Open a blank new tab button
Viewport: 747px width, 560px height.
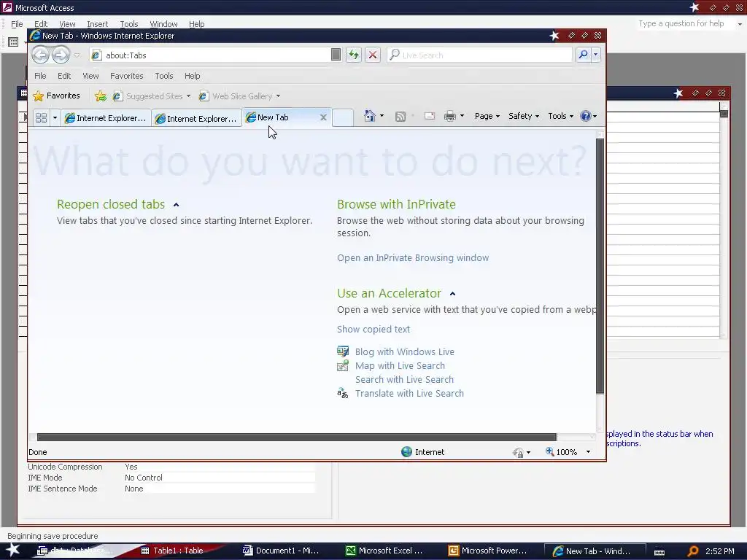pos(343,117)
